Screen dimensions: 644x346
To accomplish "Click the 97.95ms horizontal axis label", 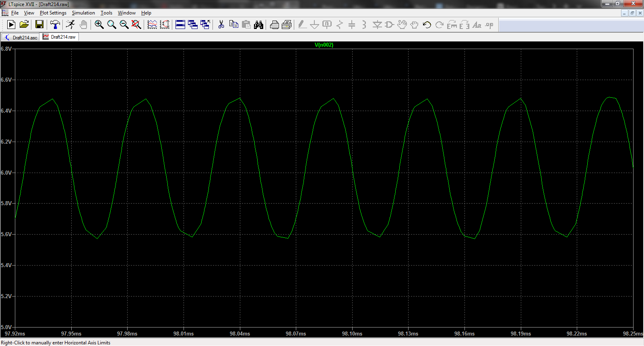I will (71, 334).
